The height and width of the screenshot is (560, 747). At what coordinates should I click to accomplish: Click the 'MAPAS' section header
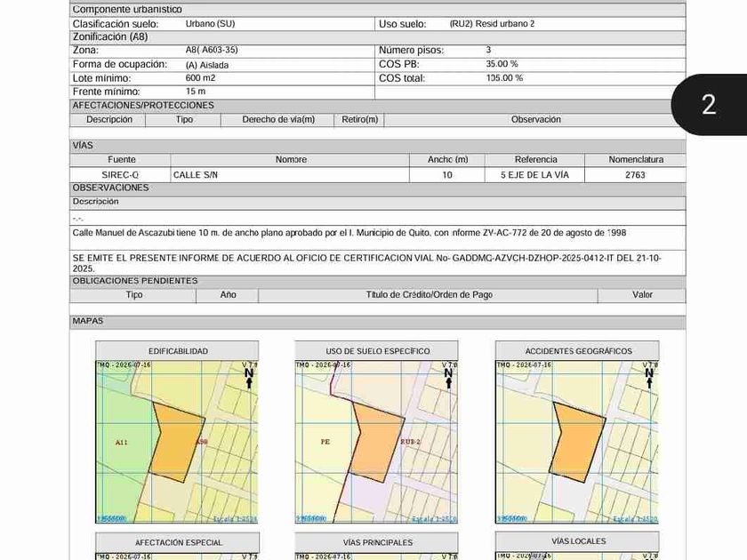coord(377,322)
